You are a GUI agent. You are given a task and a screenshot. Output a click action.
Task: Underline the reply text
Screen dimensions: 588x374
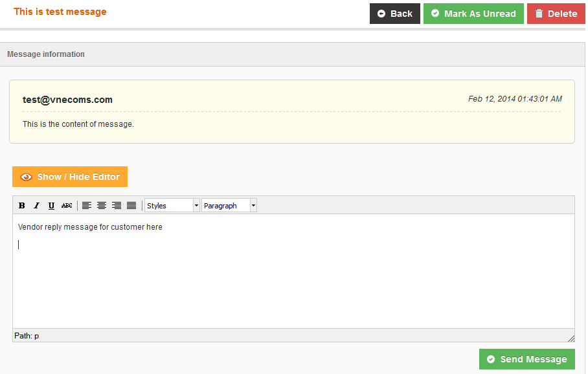51,205
